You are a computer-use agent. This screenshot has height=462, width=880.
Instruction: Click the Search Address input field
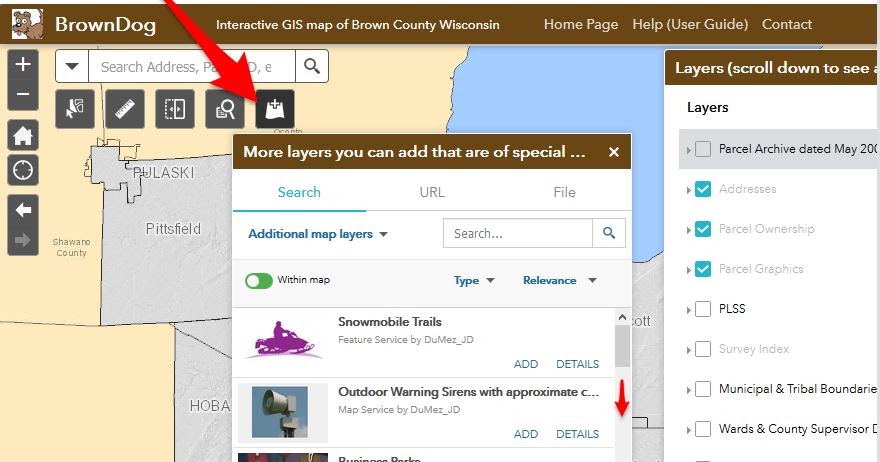(192, 66)
